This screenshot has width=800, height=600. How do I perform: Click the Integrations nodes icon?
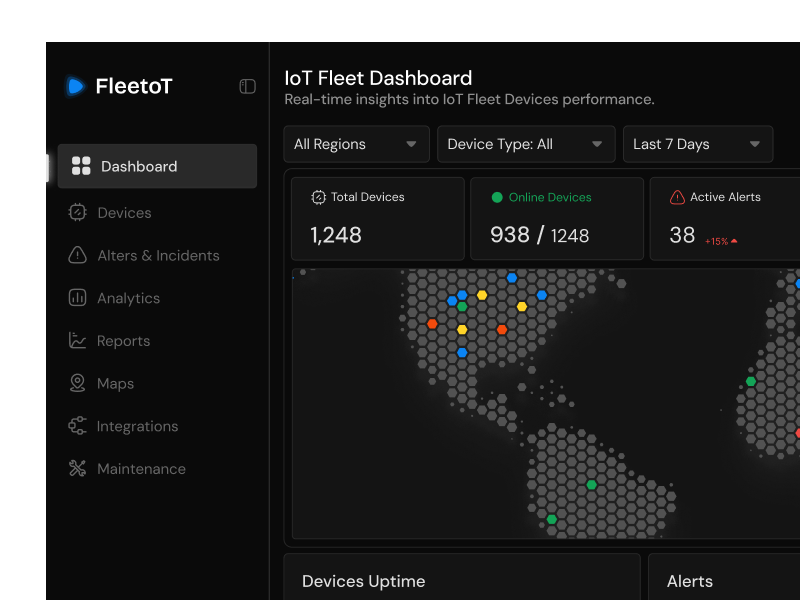tap(78, 426)
